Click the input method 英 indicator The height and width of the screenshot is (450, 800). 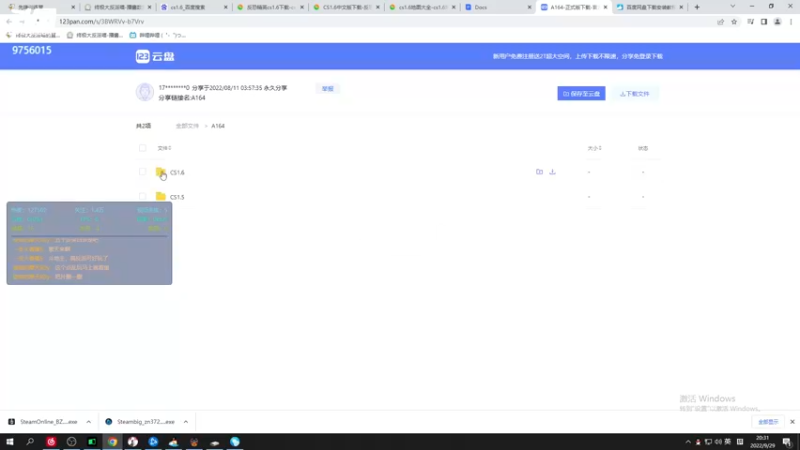(728, 442)
